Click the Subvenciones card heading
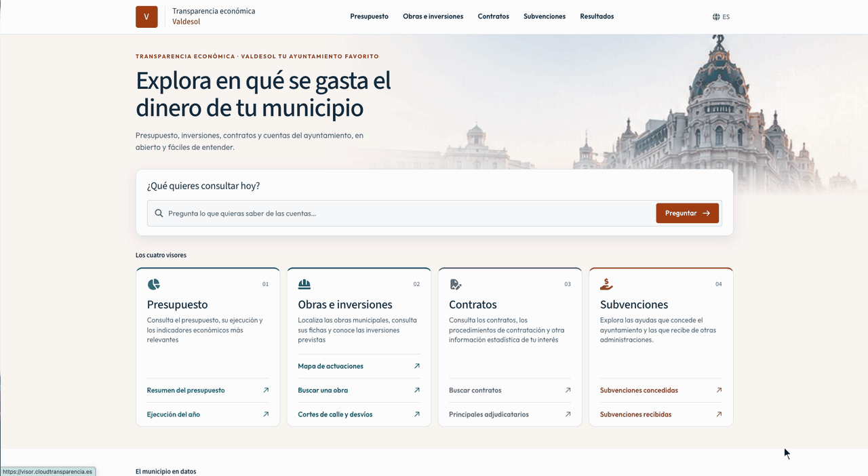 coord(634,305)
